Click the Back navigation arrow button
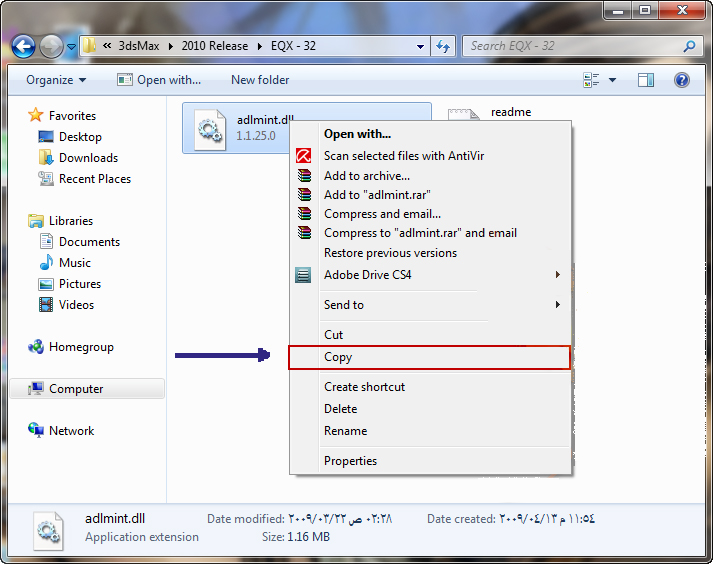This screenshot has width=713, height=564. tap(24, 46)
